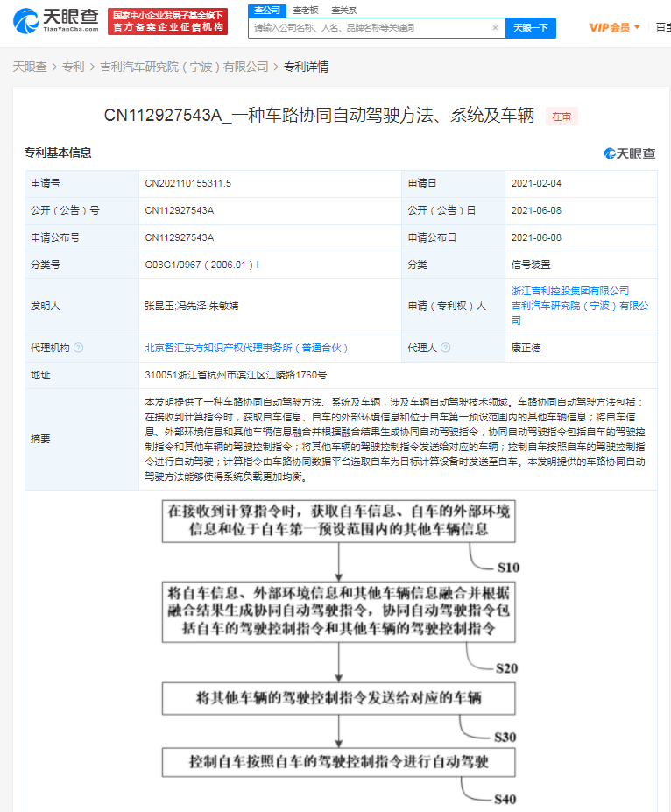Select the 查老板 search tab
671x812 pixels.
(306, 10)
